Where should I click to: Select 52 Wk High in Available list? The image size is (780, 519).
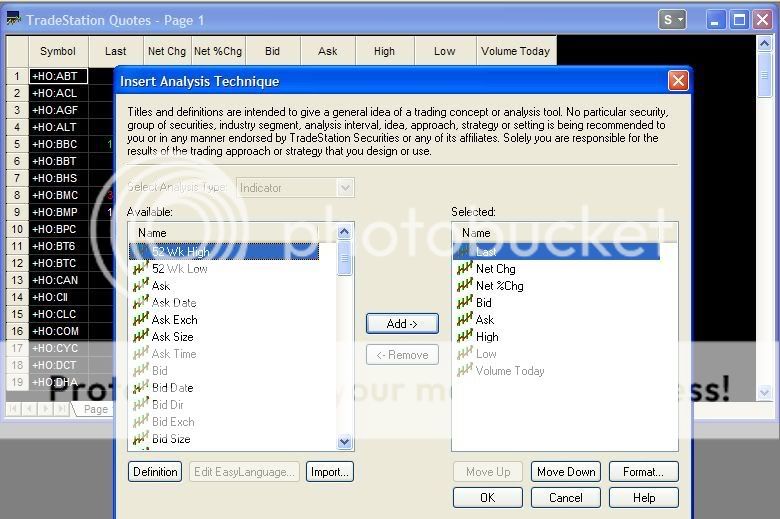point(224,251)
